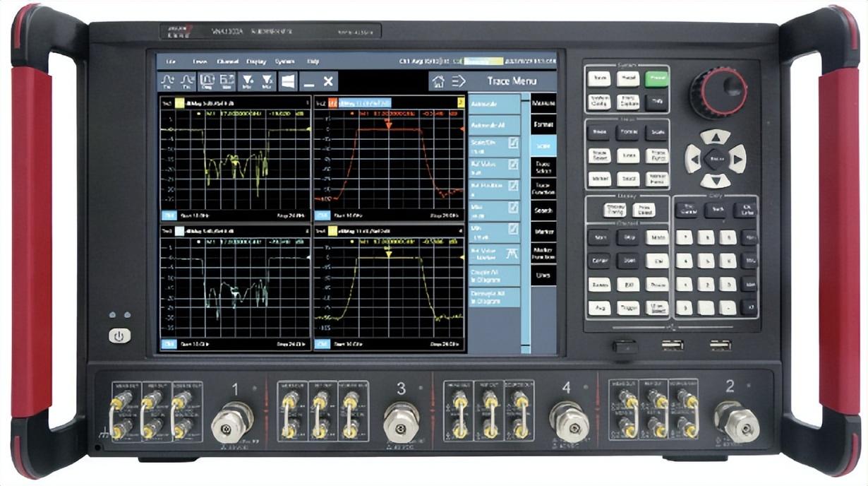Open the File menu on the analyzer screen
The width and height of the screenshot is (868, 486).
(169, 61)
